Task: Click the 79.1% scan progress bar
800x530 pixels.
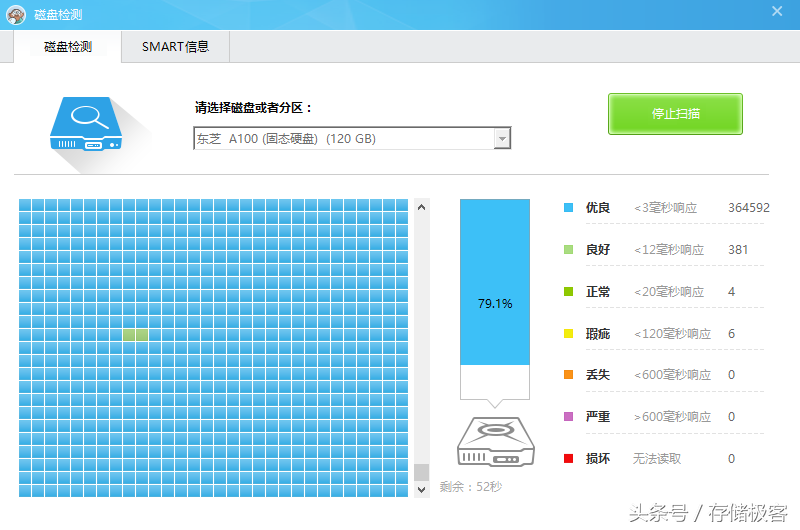Action: pyautogui.click(x=495, y=299)
